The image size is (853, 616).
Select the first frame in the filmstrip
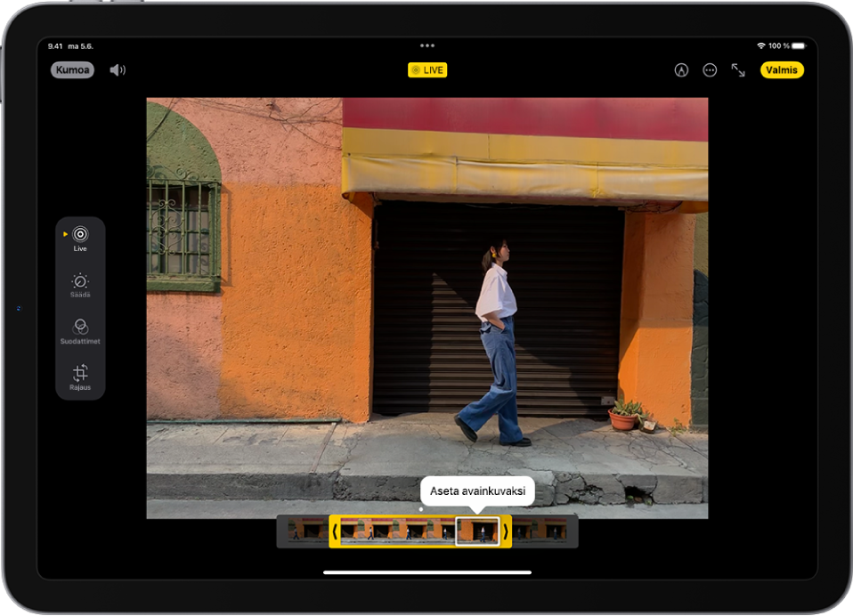click(291, 531)
